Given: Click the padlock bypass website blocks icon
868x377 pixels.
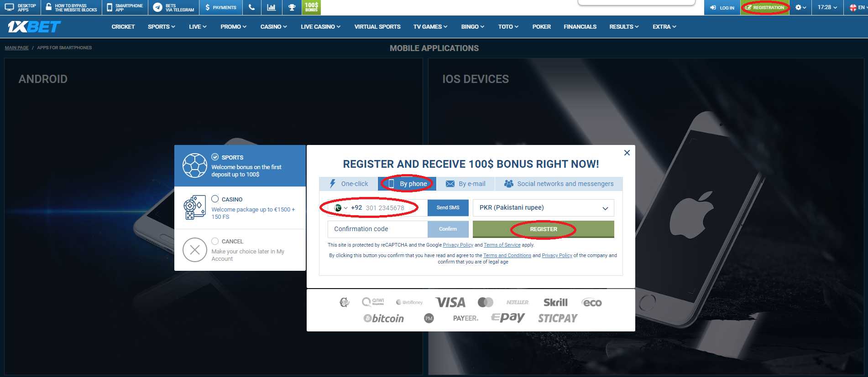Looking at the screenshot, I should coord(48,7).
